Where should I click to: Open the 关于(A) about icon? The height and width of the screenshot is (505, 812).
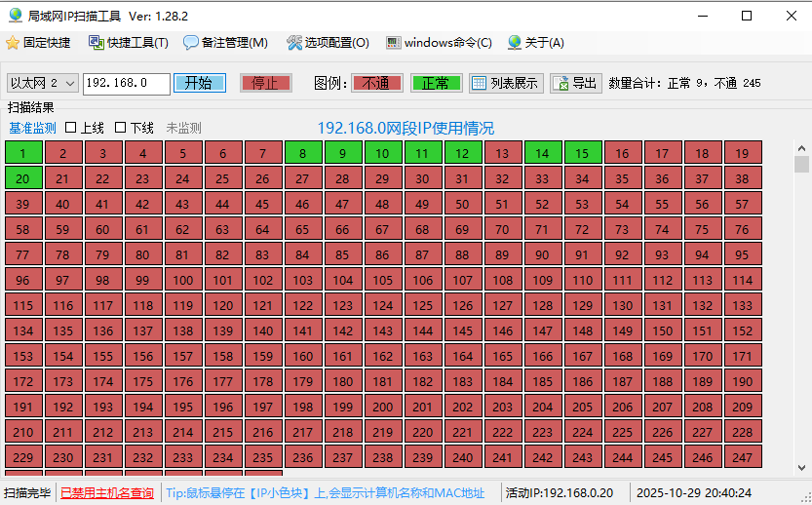coord(513,43)
